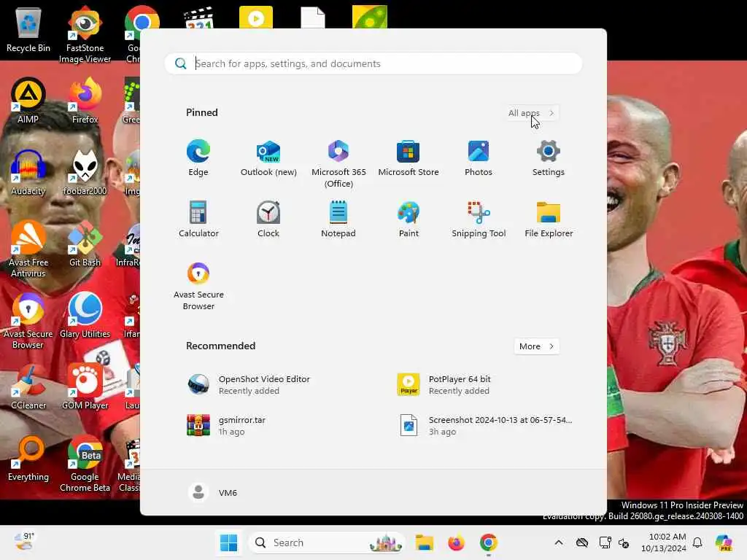
Task: Open the weather widget showing 91°
Action: click(x=24, y=542)
